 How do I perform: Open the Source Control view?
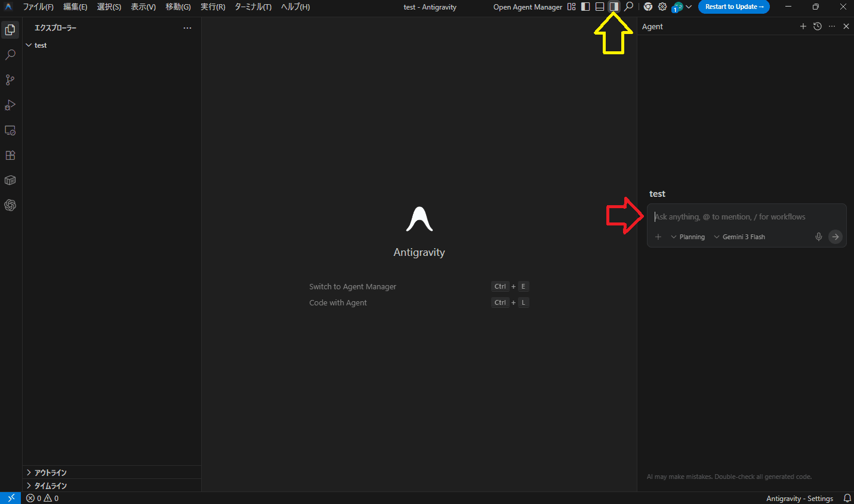pyautogui.click(x=10, y=80)
